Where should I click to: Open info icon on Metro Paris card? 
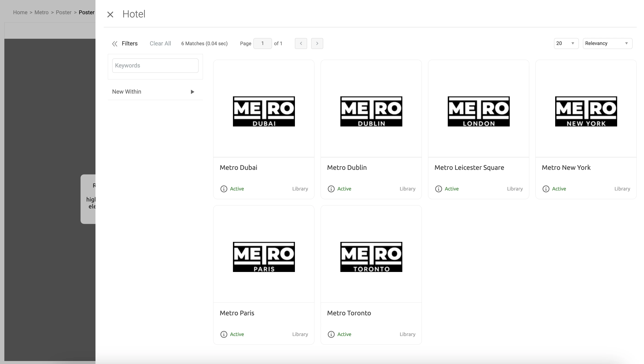point(224,334)
